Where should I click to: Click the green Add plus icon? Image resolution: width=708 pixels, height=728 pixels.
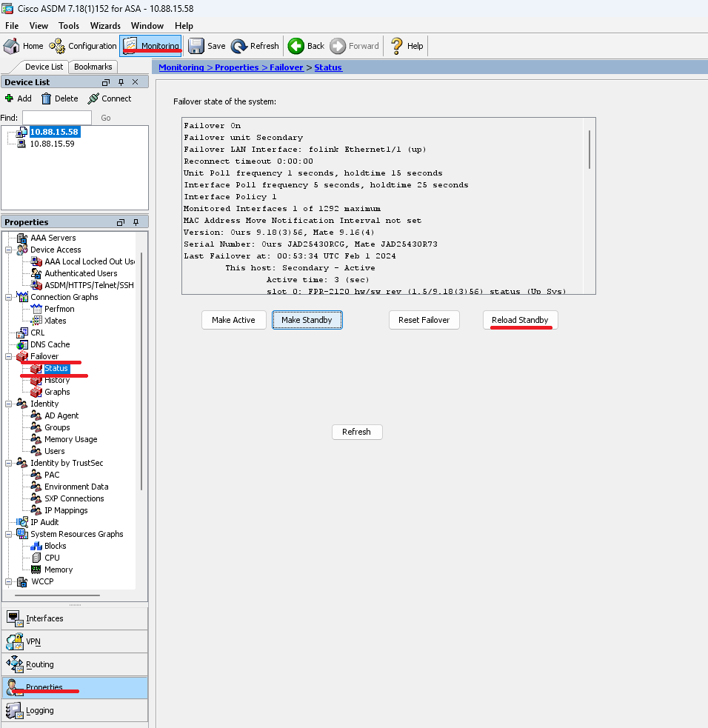tap(9, 98)
